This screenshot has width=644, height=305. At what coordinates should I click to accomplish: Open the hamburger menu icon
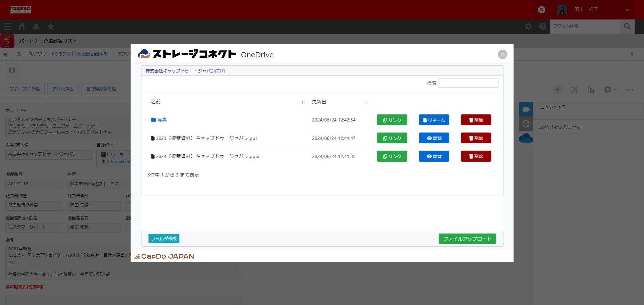[x=7, y=27]
